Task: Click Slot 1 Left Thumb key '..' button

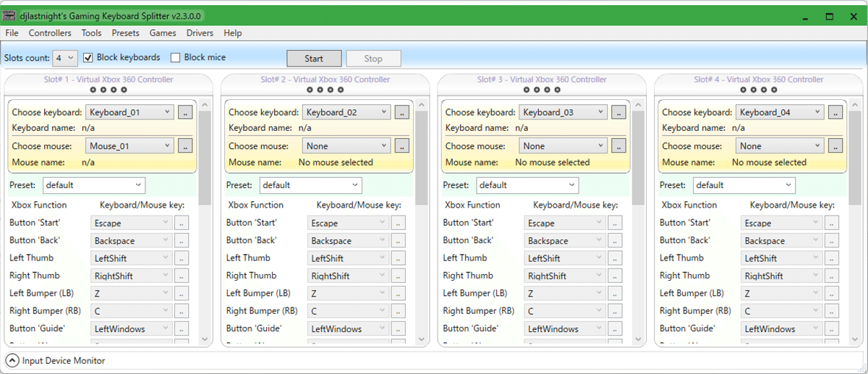Action: (182, 258)
